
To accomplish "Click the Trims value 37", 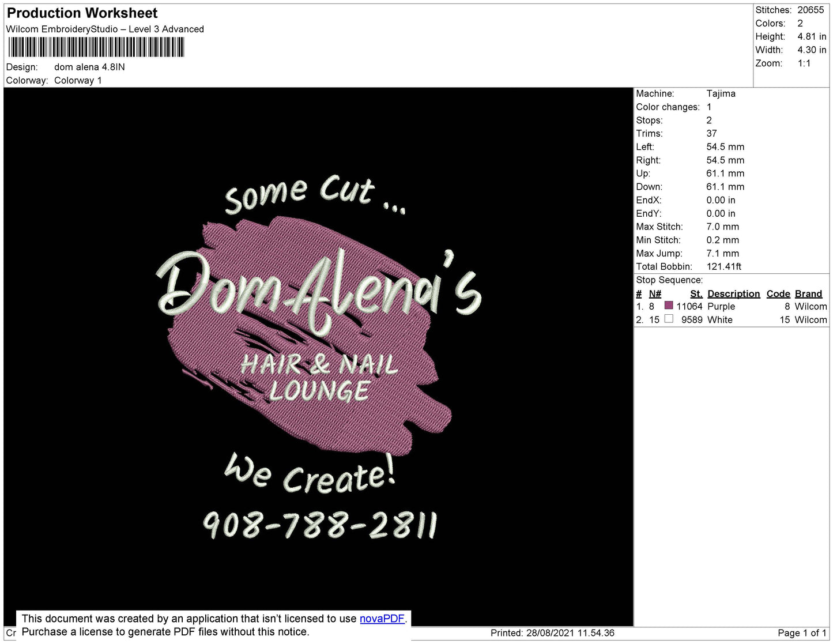I will coord(712,134).
